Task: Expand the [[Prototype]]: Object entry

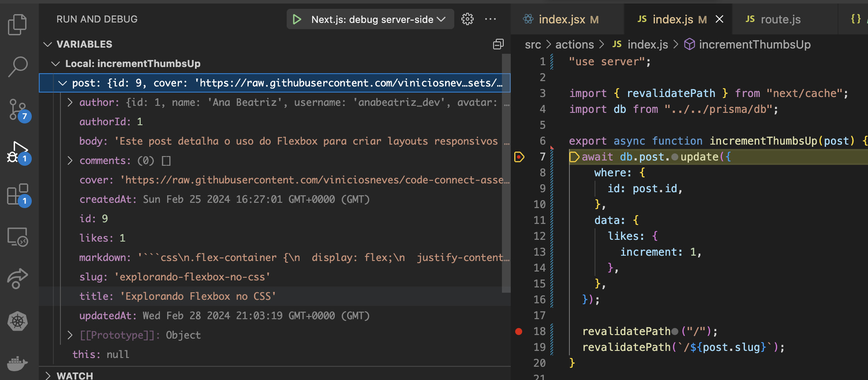Action: point(70,335)
